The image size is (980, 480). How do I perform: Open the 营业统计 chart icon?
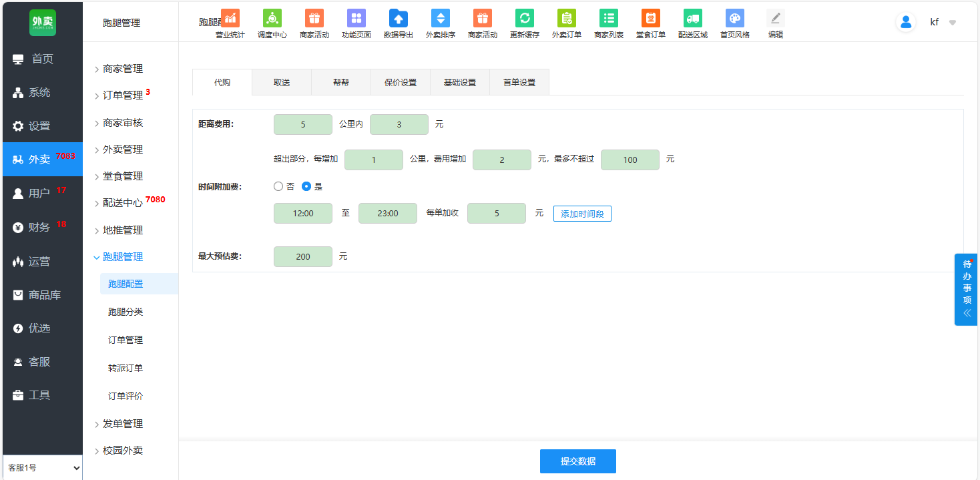tap(230, 19)
